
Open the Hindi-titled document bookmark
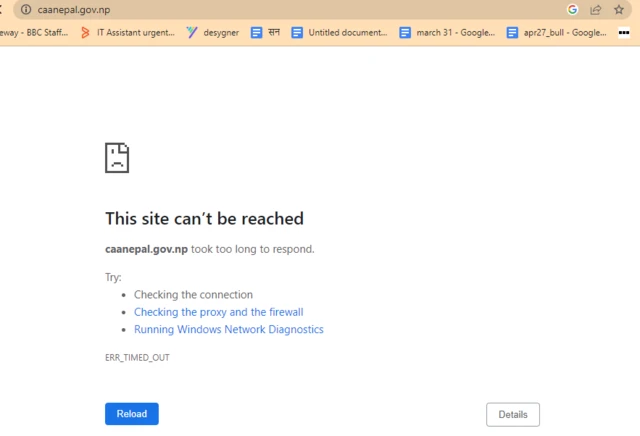pyautogui.click(x=266, y=33)
